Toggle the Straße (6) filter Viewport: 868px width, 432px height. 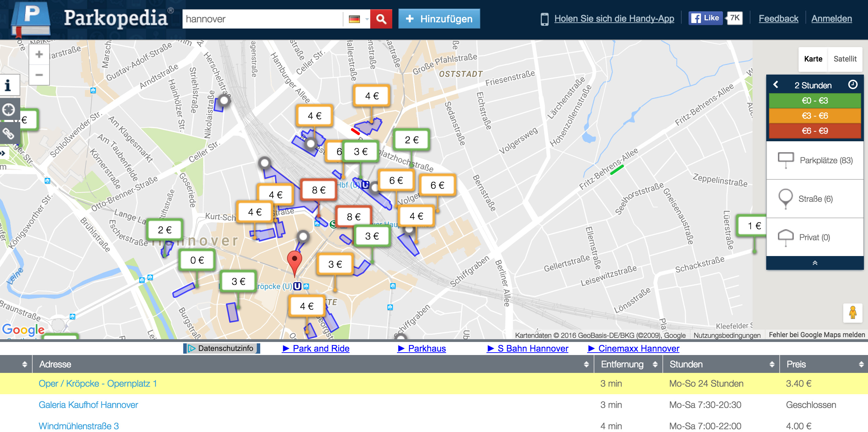[815, 199]
